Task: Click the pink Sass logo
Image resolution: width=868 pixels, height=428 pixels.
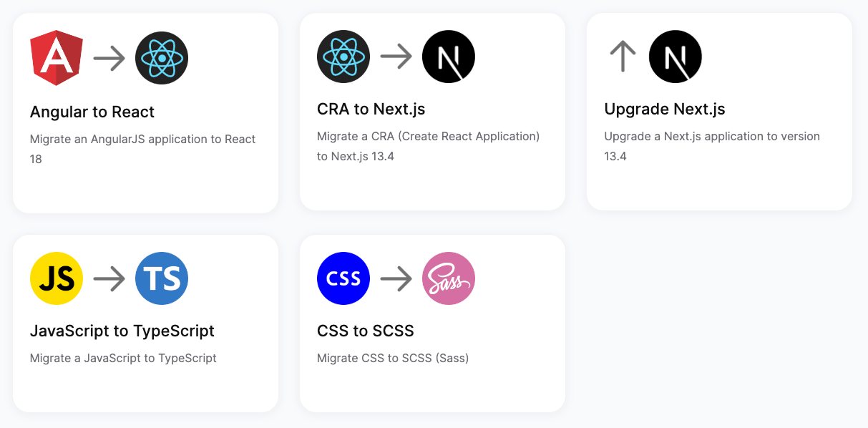Action: [x=448, y=278]
